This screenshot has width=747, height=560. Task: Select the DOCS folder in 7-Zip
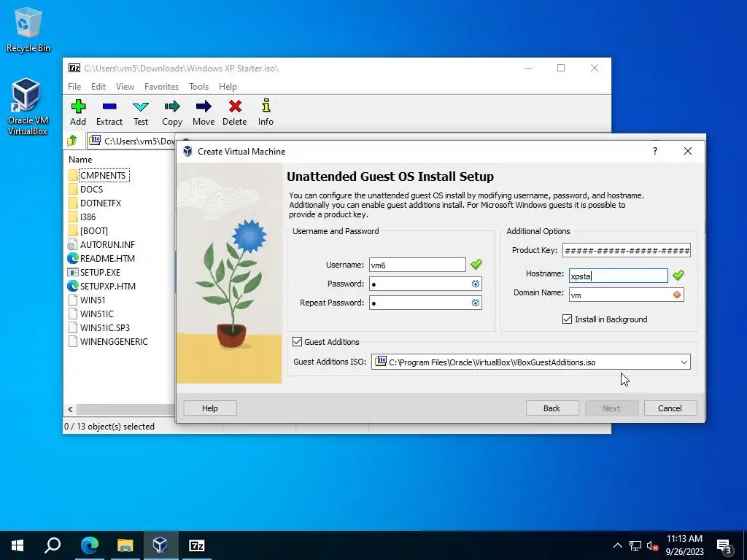(91, 189)
